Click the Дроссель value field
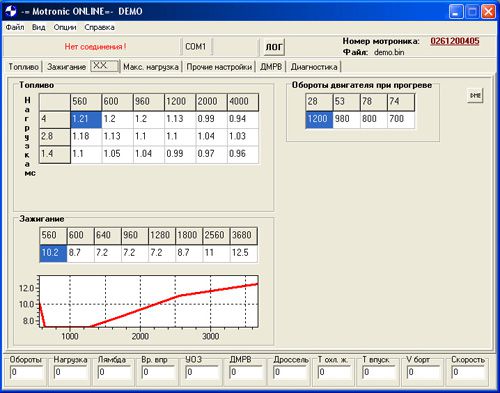This screenshot has width=500, height=393. tap(290, 373)
